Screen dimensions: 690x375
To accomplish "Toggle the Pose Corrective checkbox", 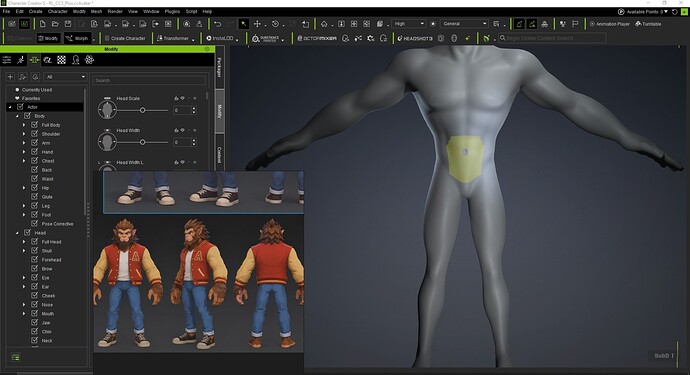I will pos(34,224).
